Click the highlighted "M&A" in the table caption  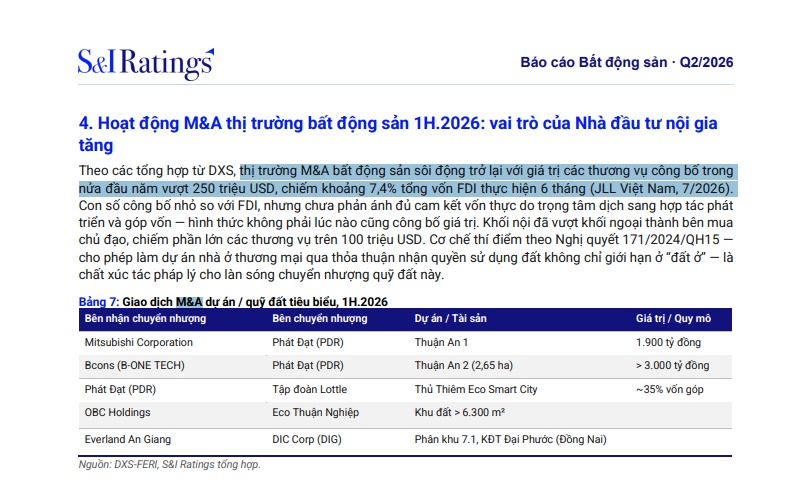tap(189, 302)
